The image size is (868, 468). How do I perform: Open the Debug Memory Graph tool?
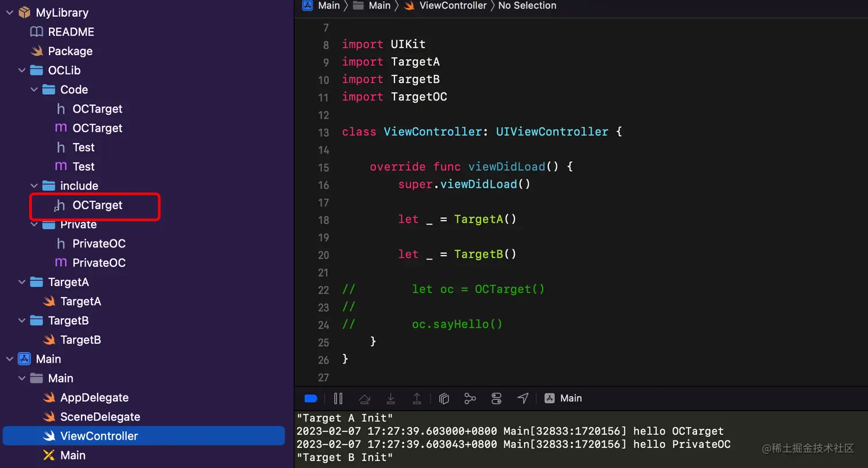click(470, 399)
